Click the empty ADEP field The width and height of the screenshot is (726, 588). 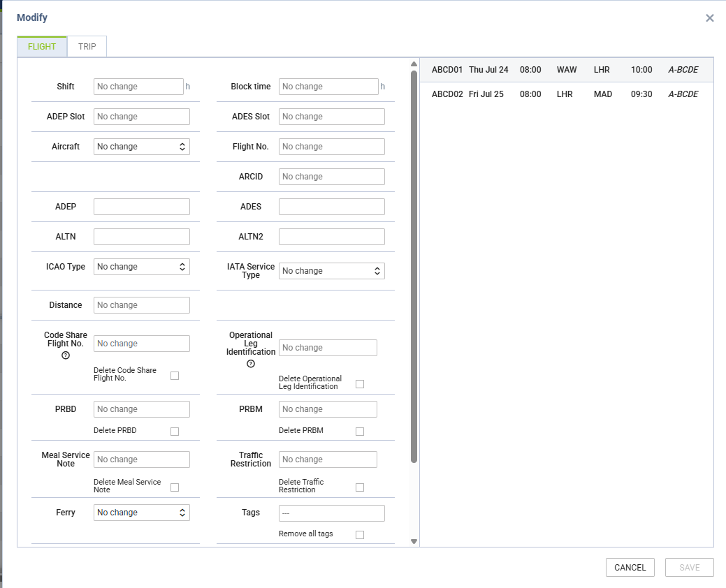142,207
